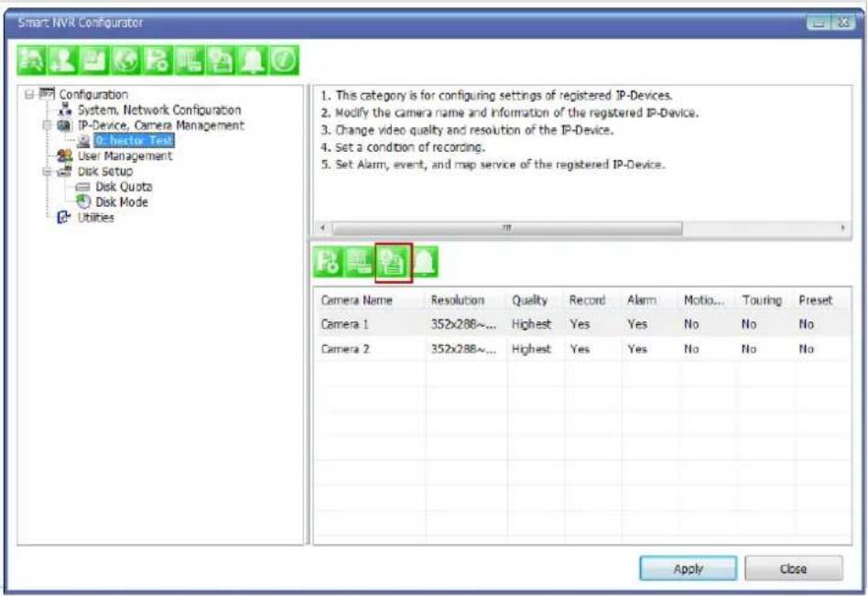
Task: Click the users icon beside User Management
Action: [65, 156]
